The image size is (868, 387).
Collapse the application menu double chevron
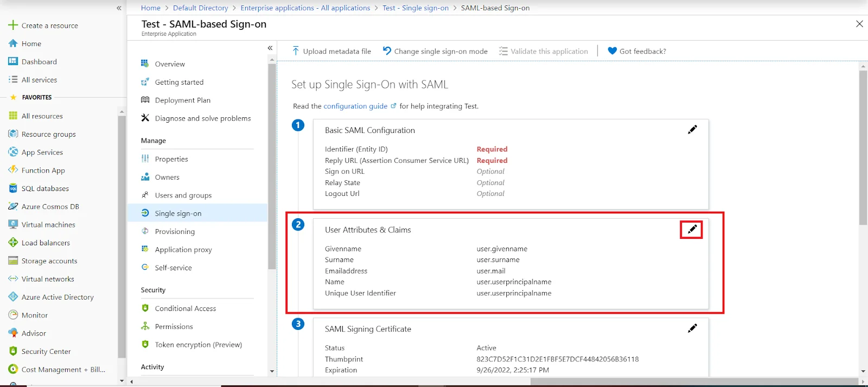pos(270,48)
